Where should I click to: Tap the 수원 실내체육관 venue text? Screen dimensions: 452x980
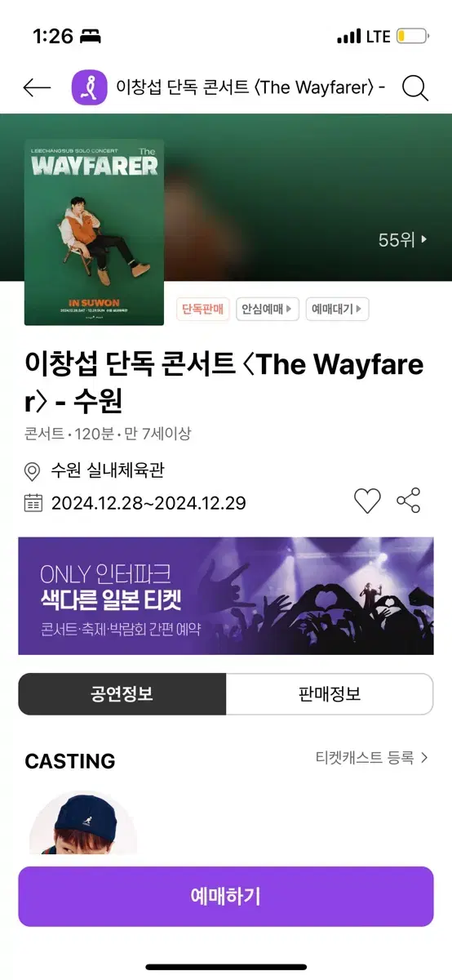[108, 471]
